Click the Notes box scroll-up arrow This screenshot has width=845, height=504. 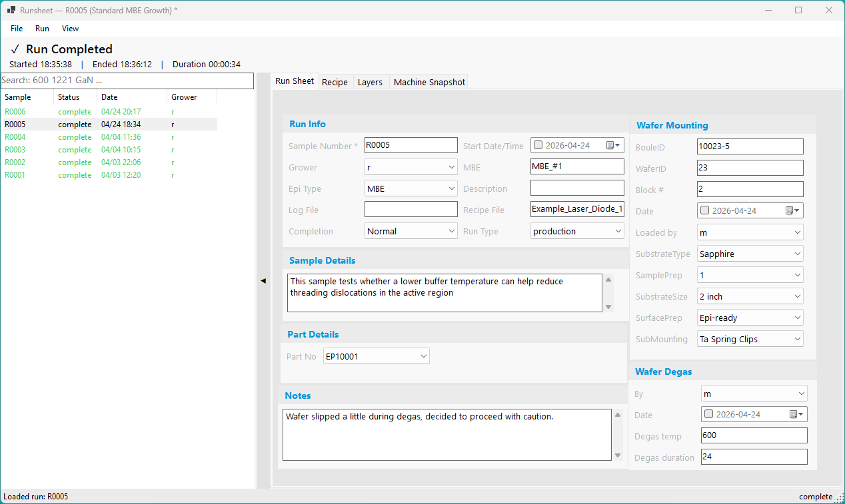point(618,415)
